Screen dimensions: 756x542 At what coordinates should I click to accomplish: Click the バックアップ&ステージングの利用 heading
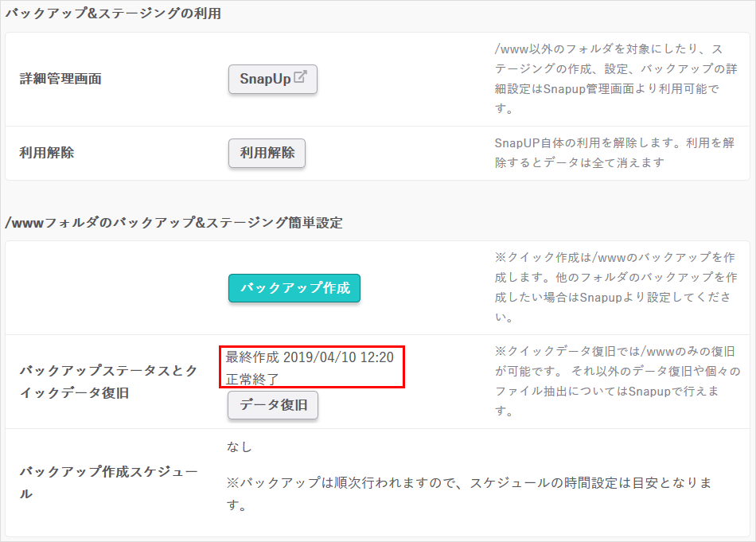click(113, 14)
